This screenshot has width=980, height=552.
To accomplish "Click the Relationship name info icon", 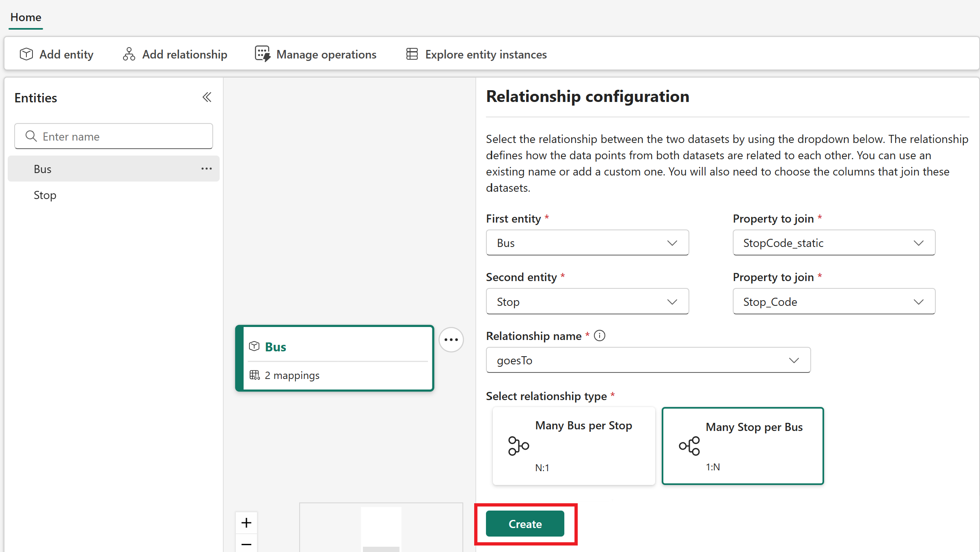I will (x=600, y=336).
